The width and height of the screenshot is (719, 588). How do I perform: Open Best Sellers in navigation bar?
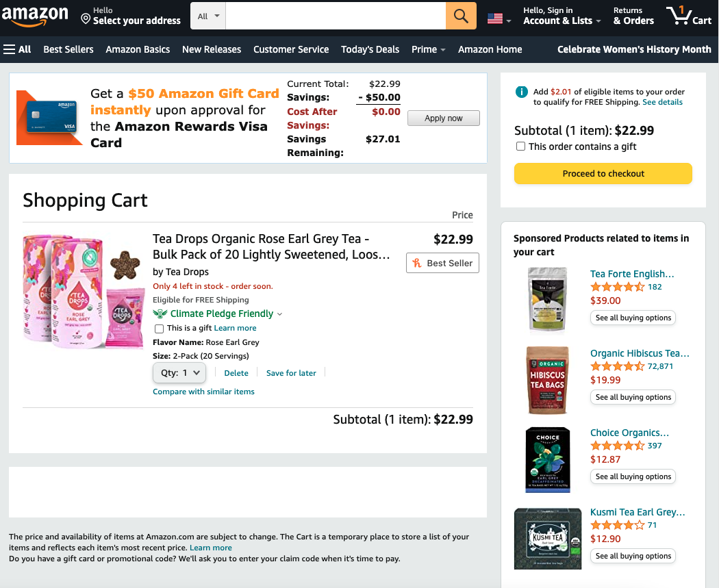point(68,49)
